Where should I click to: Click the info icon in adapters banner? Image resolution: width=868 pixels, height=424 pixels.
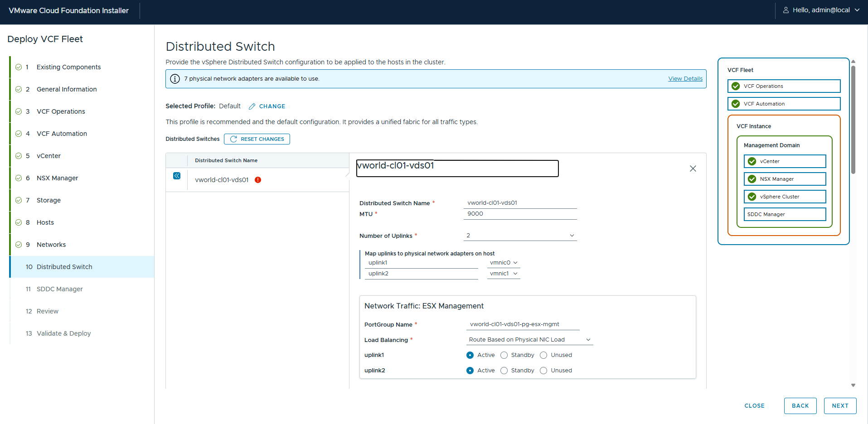(175, 79)
